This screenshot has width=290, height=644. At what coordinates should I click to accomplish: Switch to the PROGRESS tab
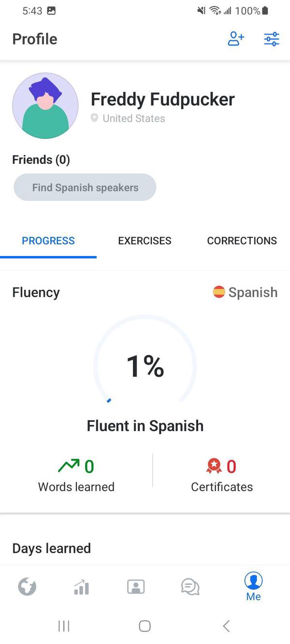48,241
